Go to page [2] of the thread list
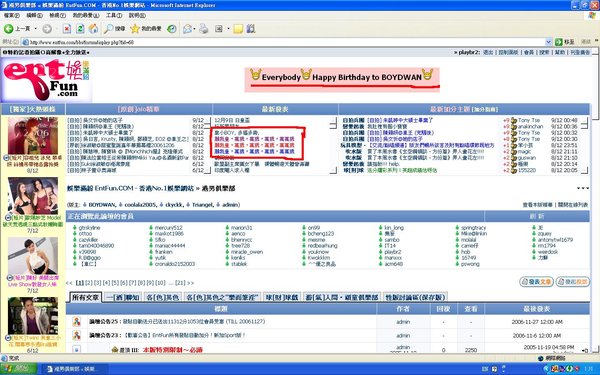Image resolution: width=600 pixels, height=375 pixels. [88, 283]
